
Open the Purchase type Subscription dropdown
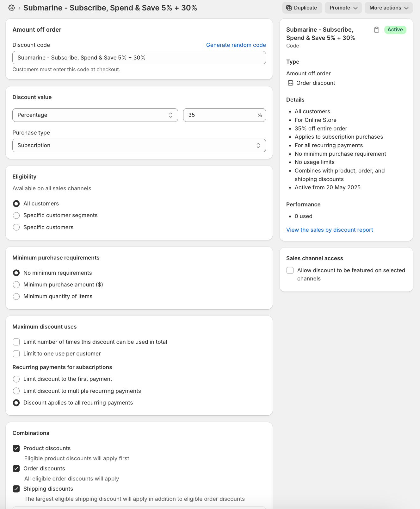tap(139, 146)
